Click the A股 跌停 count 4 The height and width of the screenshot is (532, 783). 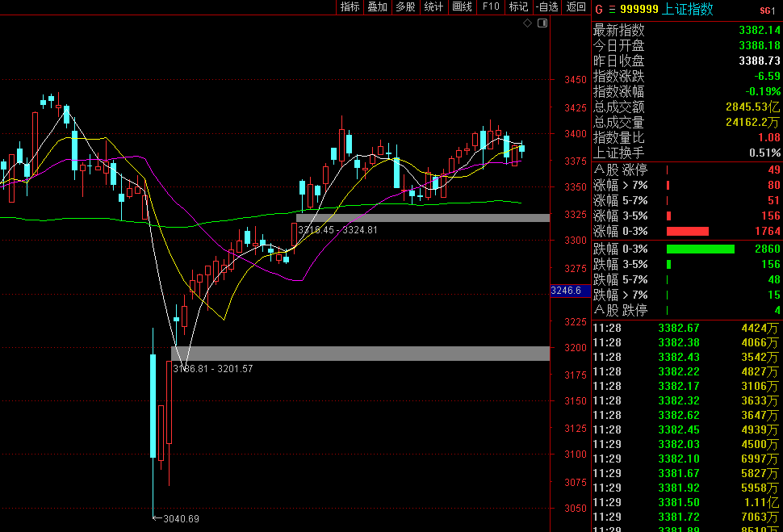(777, 311)
